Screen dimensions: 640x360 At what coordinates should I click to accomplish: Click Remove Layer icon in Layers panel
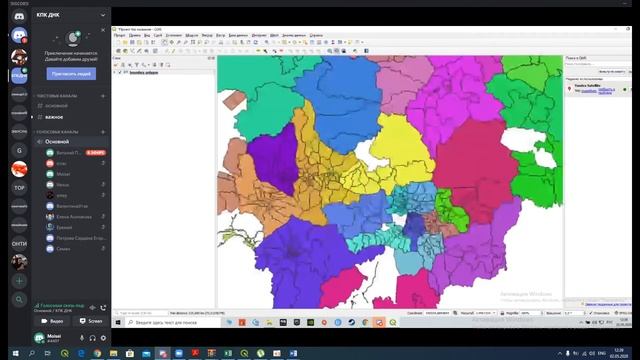click(168, 65)
